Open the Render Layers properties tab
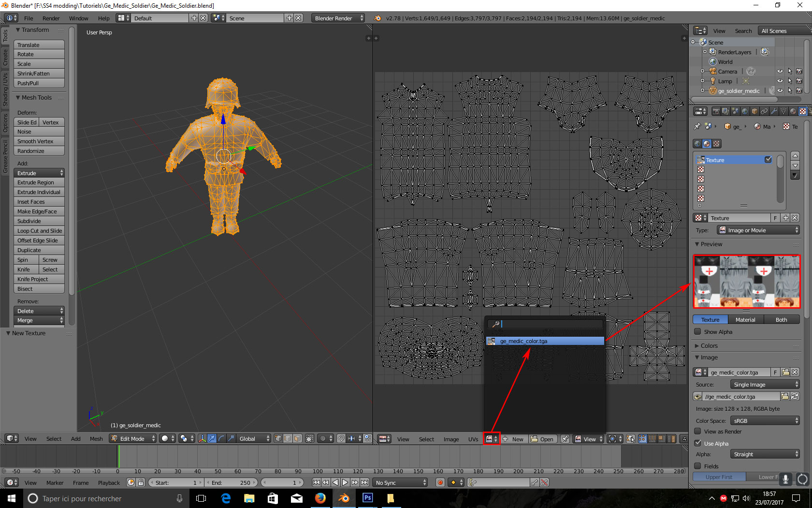This screenshot has height=508, width=812. click(725, 111)
